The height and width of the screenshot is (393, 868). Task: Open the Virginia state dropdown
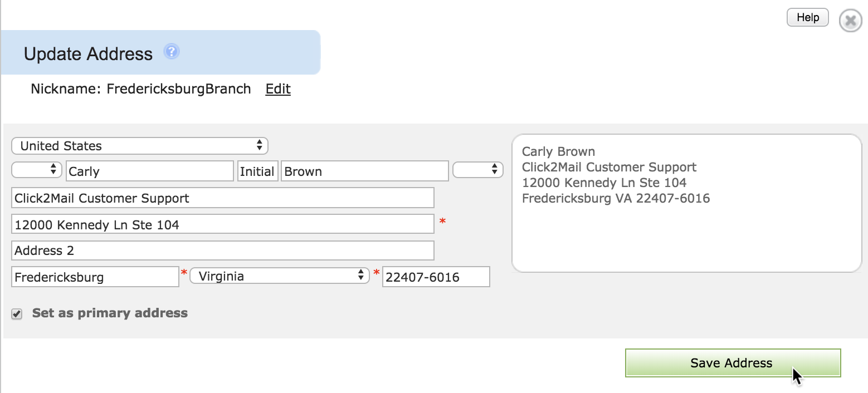pos(280,276)
